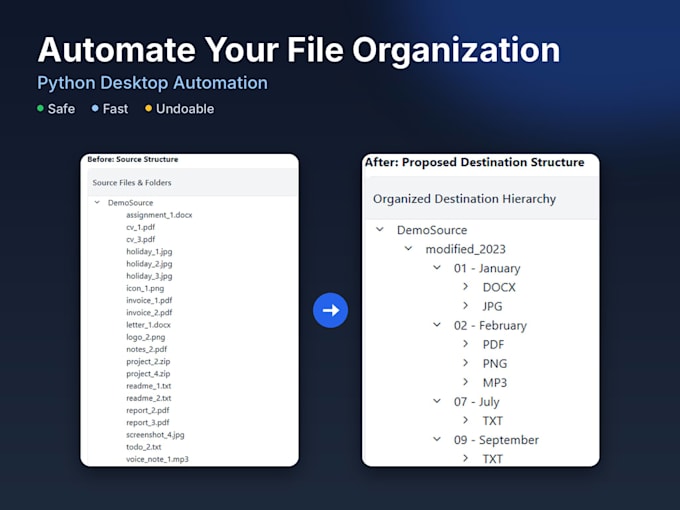Select todo_2.txt file
The width and height of the screenshot is (680, 510).
point(144,447)
